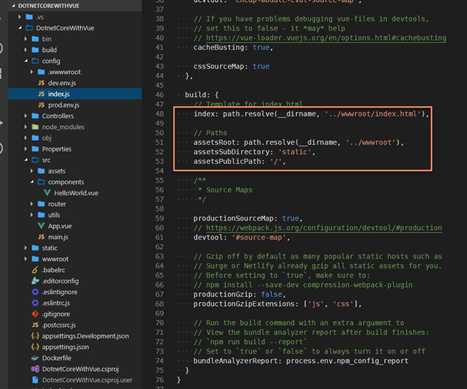Click the bin folder icon
467x389 pixels.
[35, 39]
